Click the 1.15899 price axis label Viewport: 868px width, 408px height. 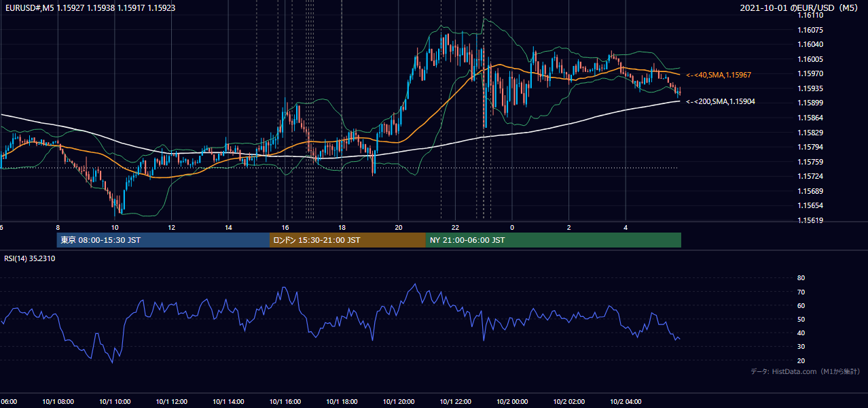811,103
